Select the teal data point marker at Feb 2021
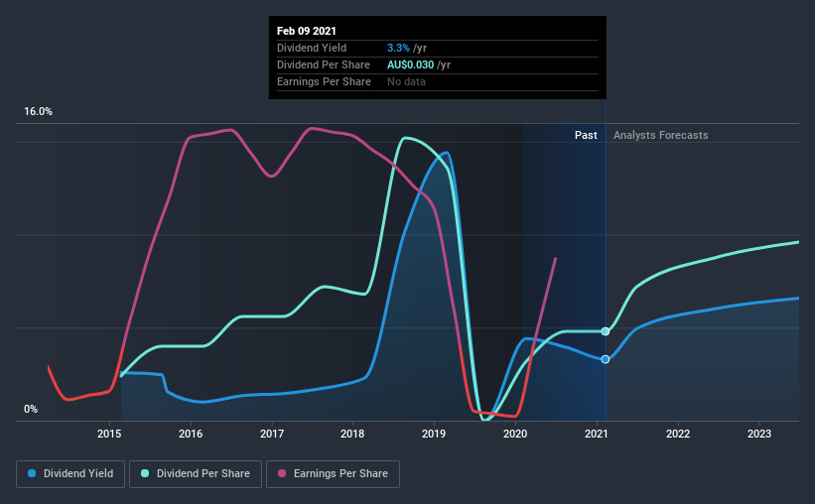815x504 pixels. 606,331
